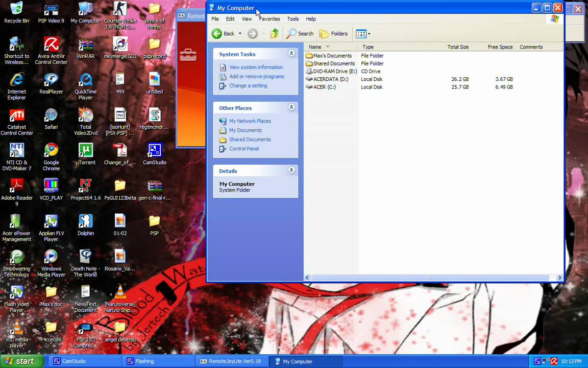Select the DVD-RAM Drive (E:) entry
This screenshot has width=588, height=368.
click(331, 72)
